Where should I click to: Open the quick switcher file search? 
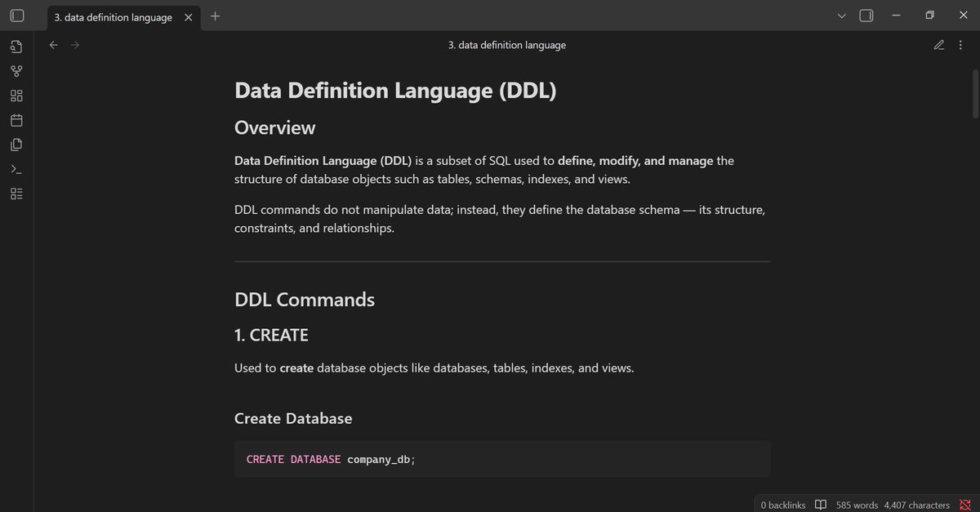[x=16, y=47]
